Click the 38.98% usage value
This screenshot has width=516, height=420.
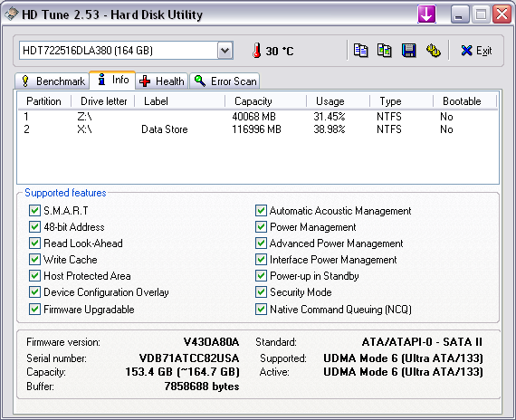tap(330, 129)
